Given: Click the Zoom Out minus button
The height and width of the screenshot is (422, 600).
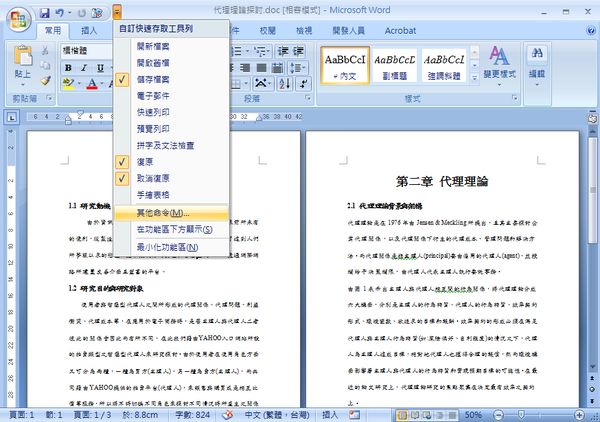Looking at the screenshot, I should click(x=498, y=415).
